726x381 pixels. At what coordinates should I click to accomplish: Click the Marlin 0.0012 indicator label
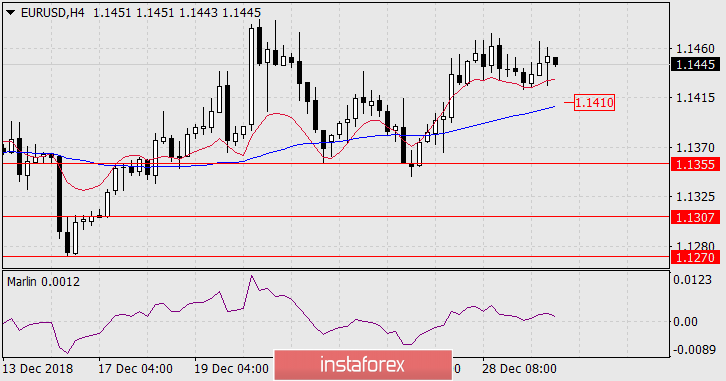43,281
